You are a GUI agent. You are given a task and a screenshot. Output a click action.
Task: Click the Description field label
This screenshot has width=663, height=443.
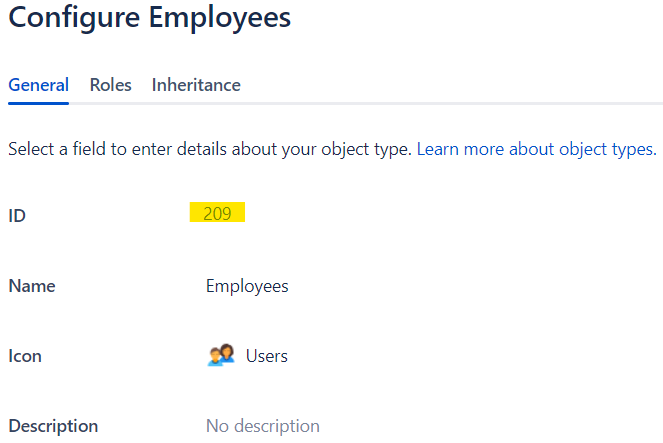(x=53, y=426)
